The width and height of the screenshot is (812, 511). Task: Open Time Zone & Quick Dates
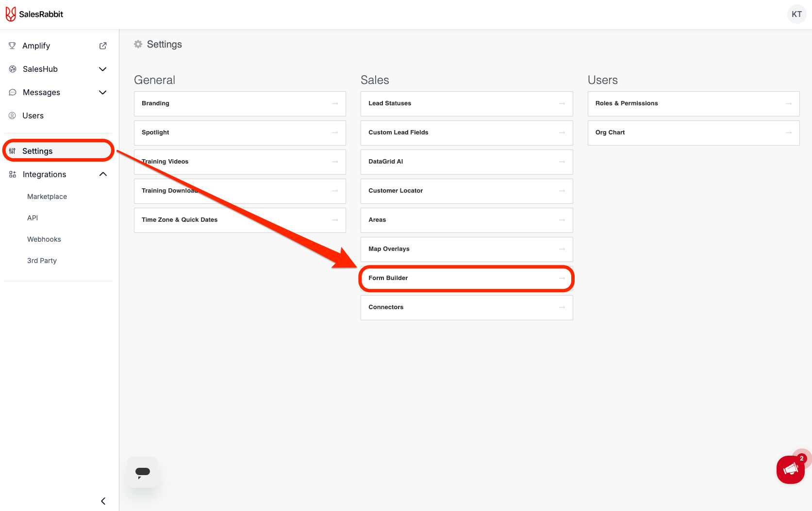coord(240,220)
